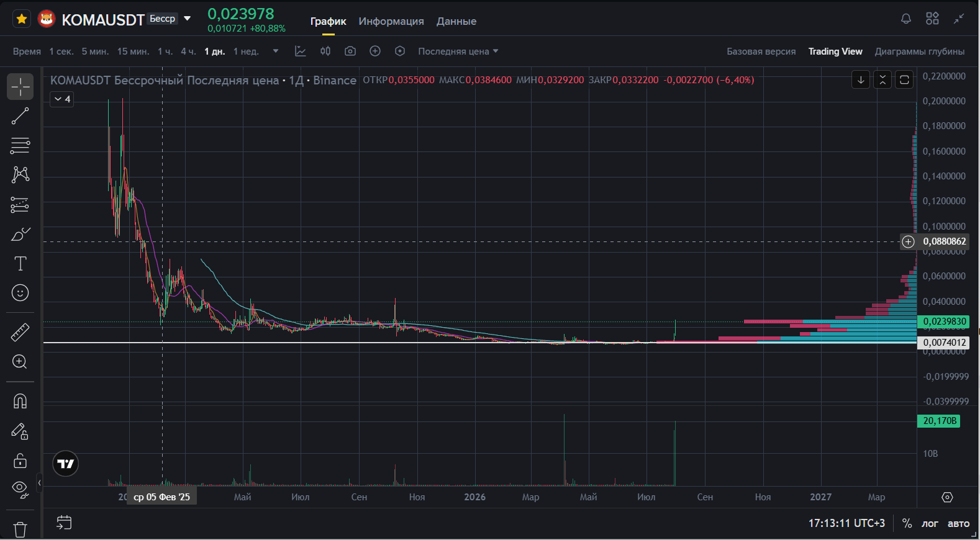Click the Бесср contract type badge
Image resolution: width=980 pixels, height=540 pixels.
[163, 19]
